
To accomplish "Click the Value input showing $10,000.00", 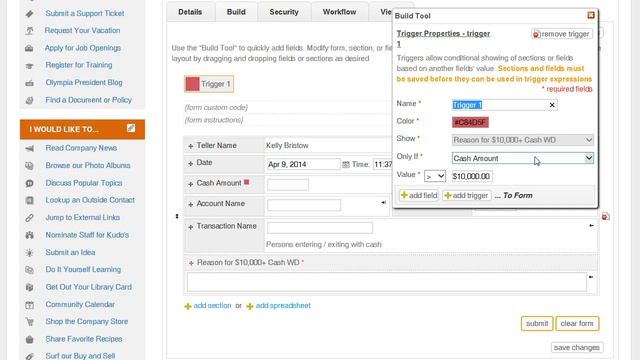I will click(471, 176).
